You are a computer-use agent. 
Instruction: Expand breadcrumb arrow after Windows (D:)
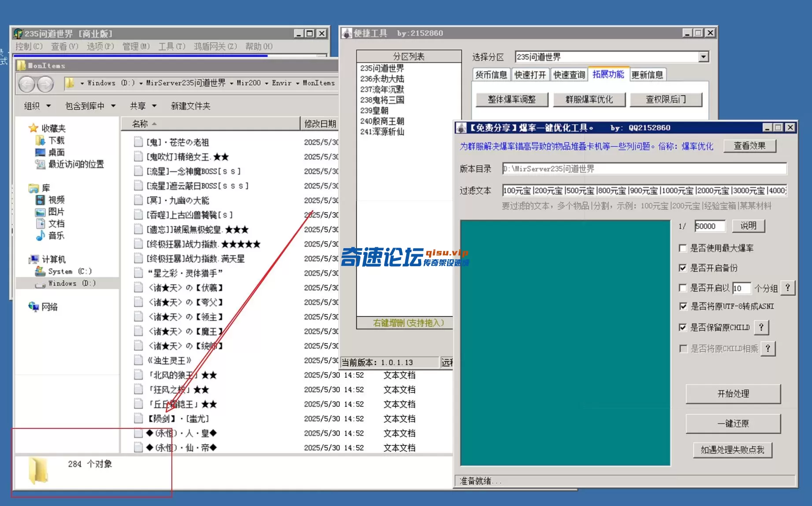point(141,83)
